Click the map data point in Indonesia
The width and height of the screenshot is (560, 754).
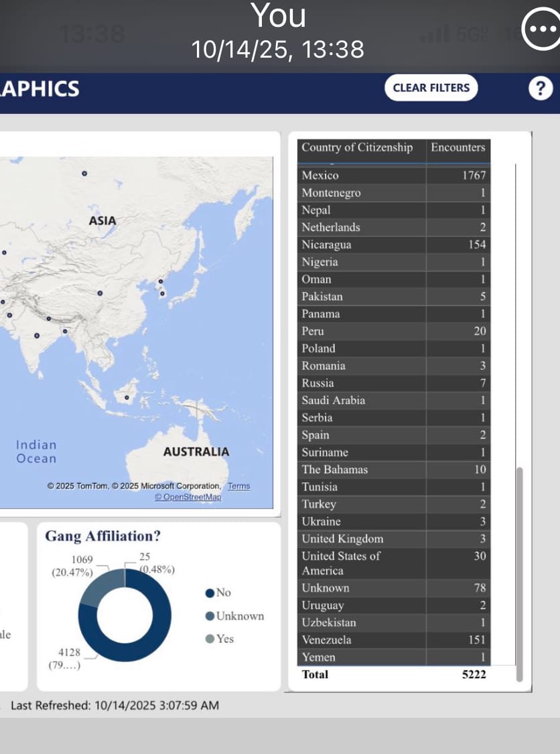(x=127, y=397)
